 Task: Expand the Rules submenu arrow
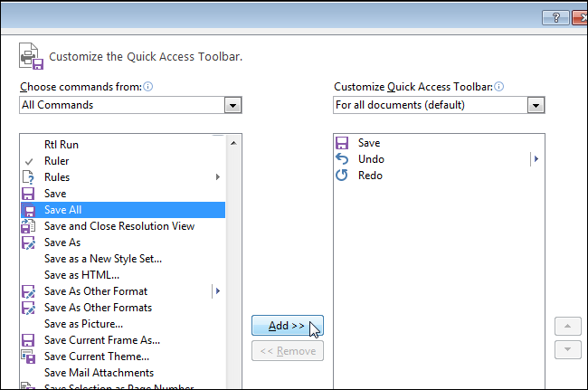217,177
